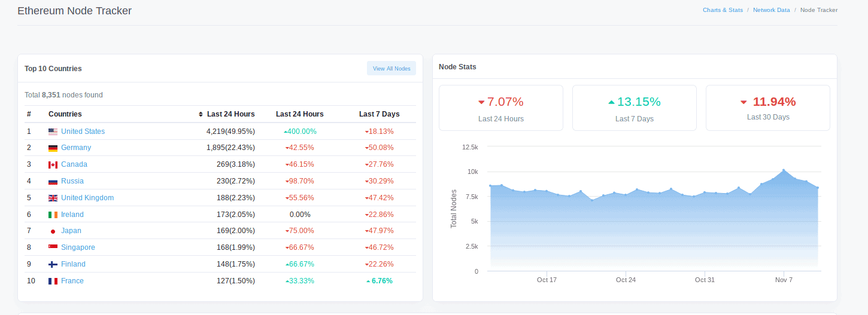Click the Russia flag icon
Image resolution: width=868 pixels, height=315 pixels.
(53, 181)
